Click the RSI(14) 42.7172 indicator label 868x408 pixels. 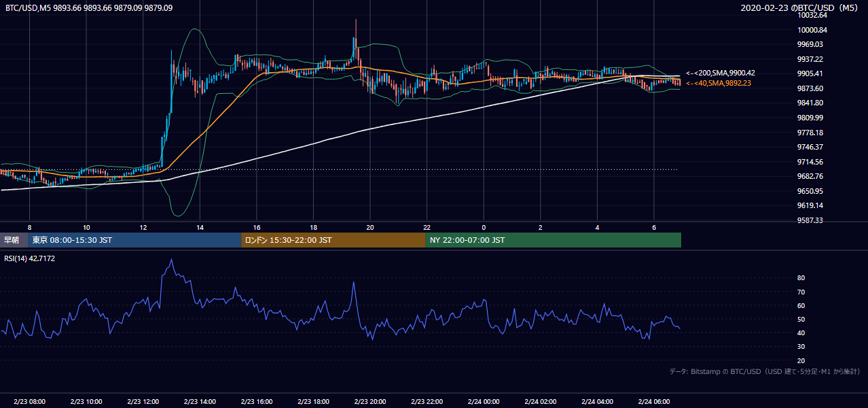(31, 258)
